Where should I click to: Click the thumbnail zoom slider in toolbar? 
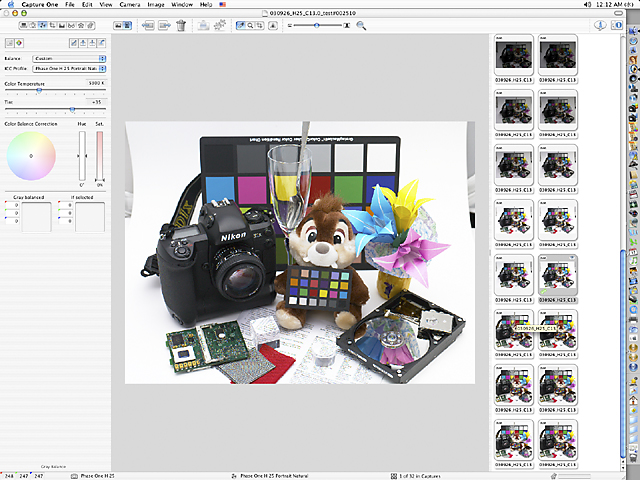tap(317, 25)
